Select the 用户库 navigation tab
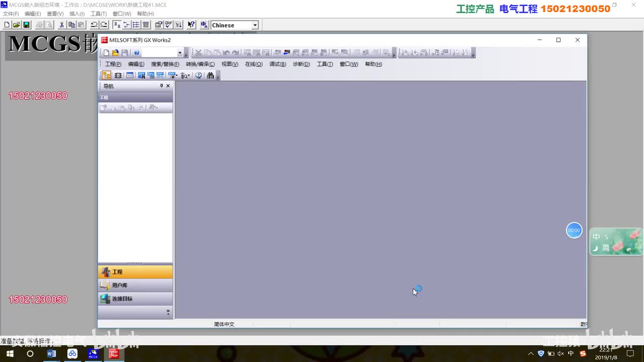Image resolution: width=644 pixels, height=362 pixels. [135, 286]
